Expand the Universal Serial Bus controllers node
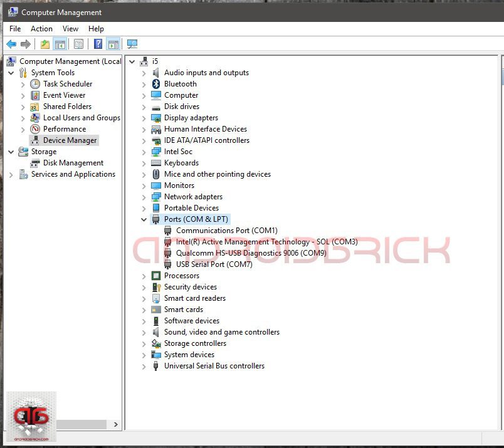 click(x=144, y=366)
